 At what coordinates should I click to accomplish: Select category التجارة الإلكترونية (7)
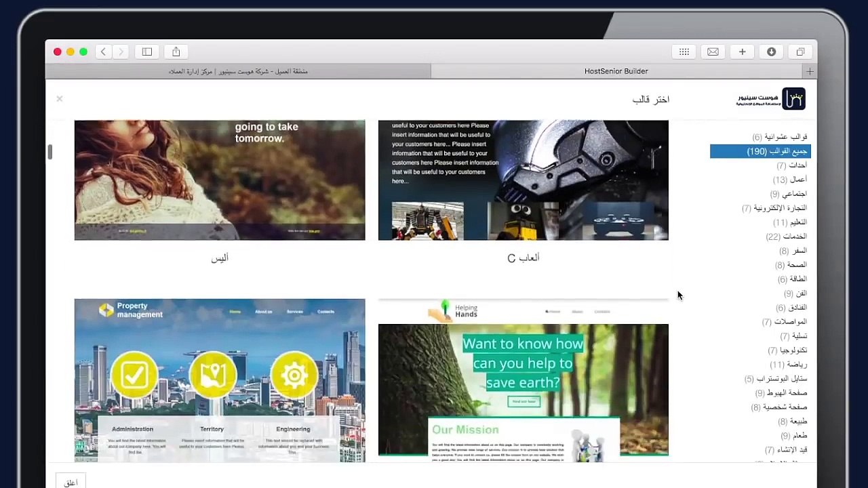774,208
